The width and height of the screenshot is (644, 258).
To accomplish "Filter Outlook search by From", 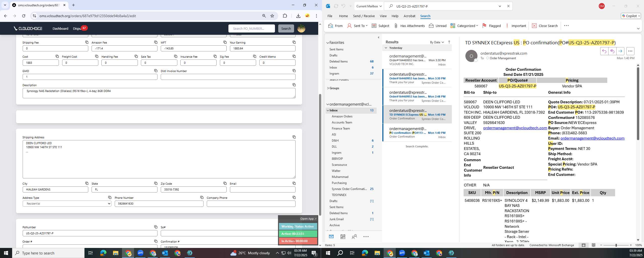I will pos(335,26).
